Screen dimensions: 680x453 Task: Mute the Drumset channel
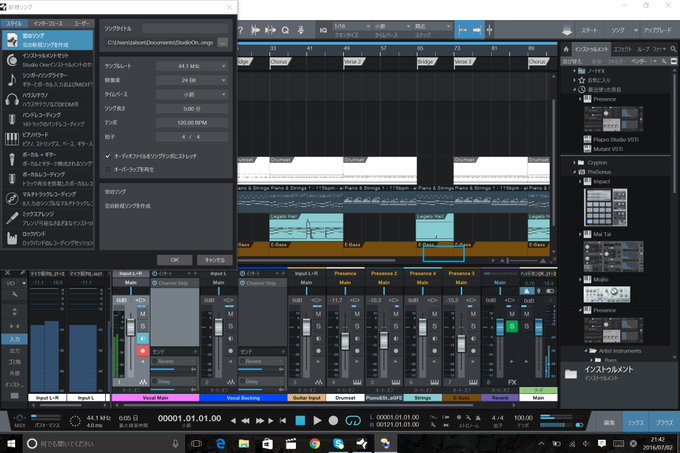(x=357, y=314)
